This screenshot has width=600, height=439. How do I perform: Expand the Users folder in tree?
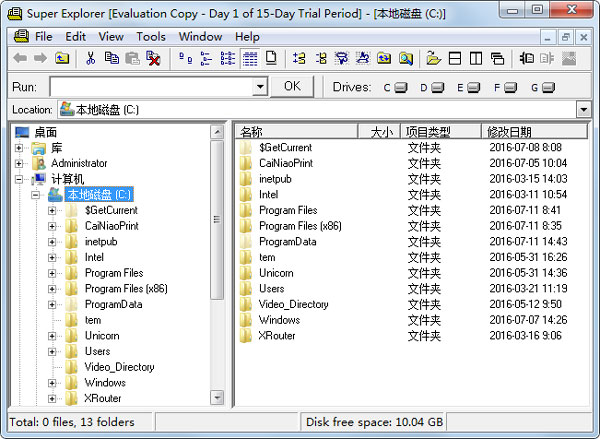pos(52,352)
